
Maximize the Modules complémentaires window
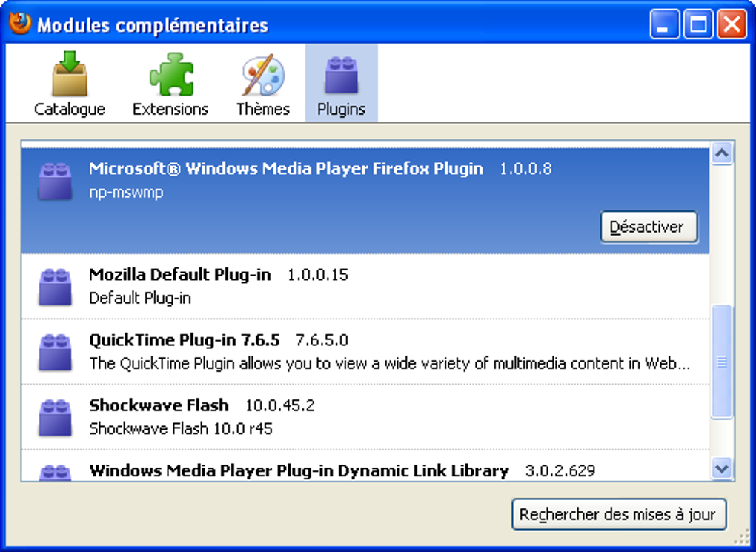698,24
